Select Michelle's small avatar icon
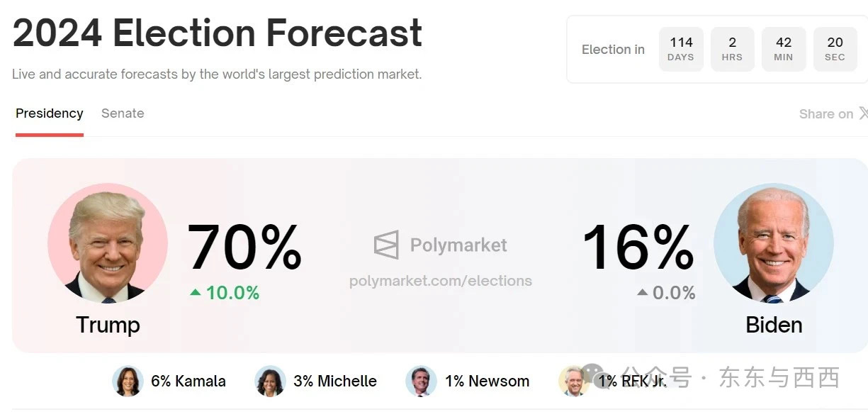Image resolution: width=868 pixels, height=412 pixels. click(x=270, y=382)
